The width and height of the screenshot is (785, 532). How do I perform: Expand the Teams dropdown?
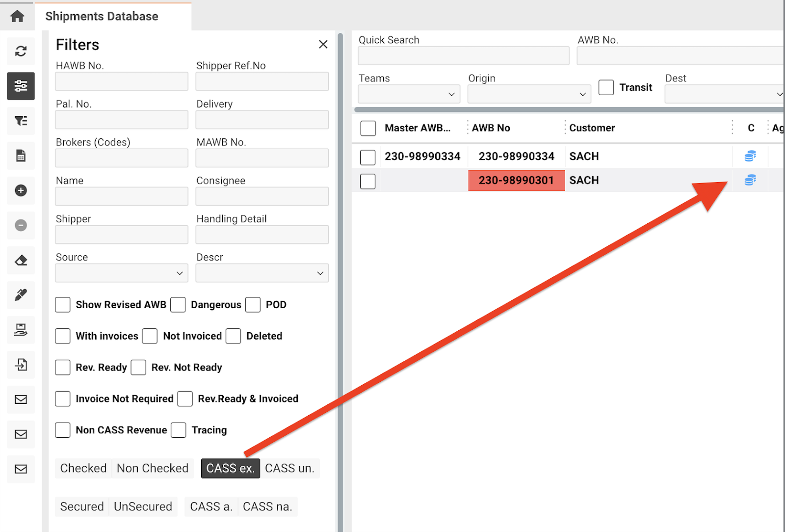[409, 94]
